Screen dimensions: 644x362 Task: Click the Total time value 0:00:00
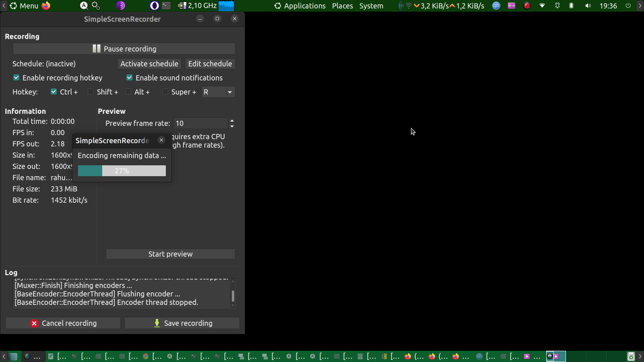[62, 121]
